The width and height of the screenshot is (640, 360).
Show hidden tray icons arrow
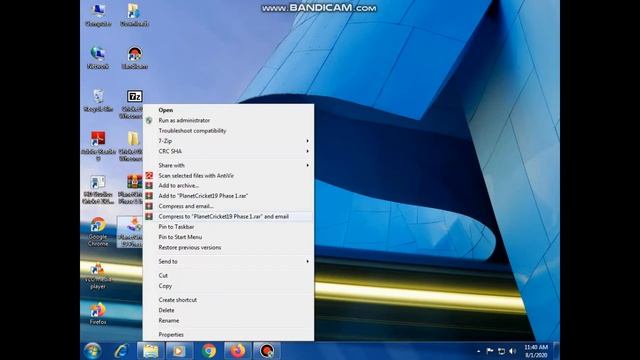coord(478,351)
